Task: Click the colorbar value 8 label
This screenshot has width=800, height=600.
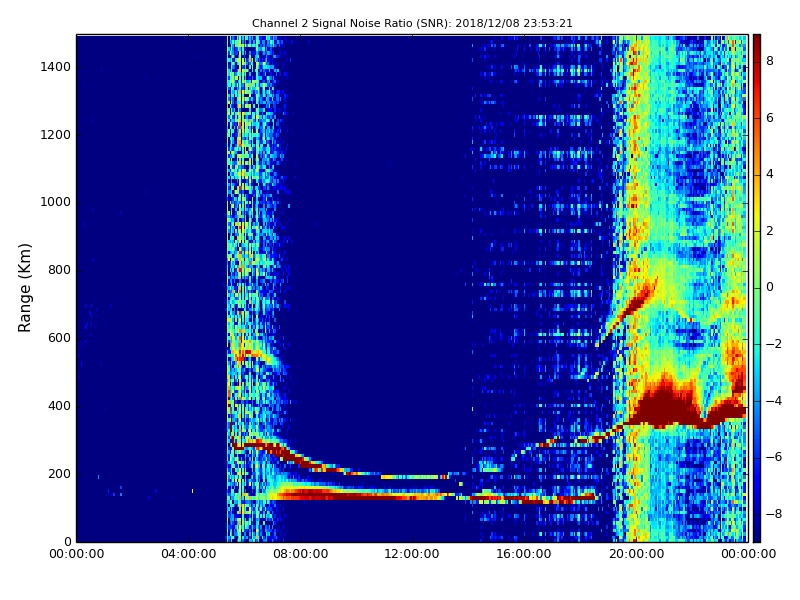Action: (x=770, y=61)
